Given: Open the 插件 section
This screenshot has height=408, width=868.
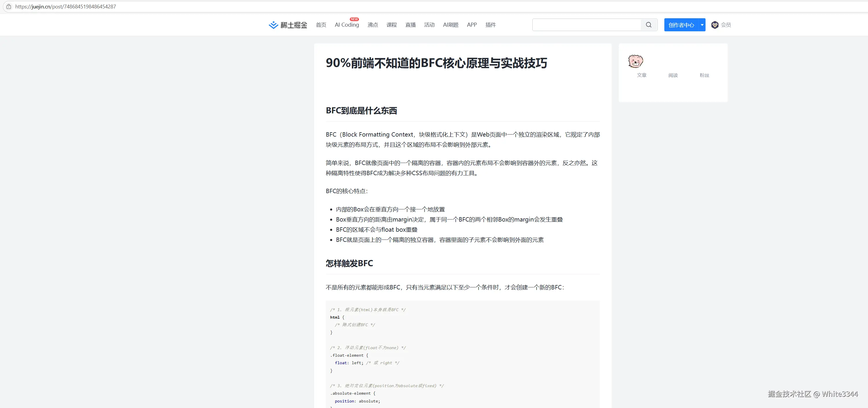Looking at the screenshot, I should point(491,25).
